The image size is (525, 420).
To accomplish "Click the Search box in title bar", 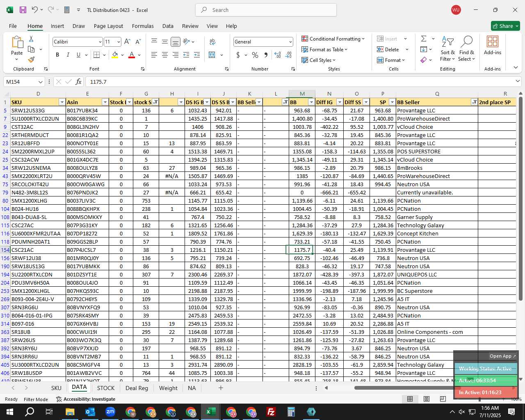I will coord(266,10).
